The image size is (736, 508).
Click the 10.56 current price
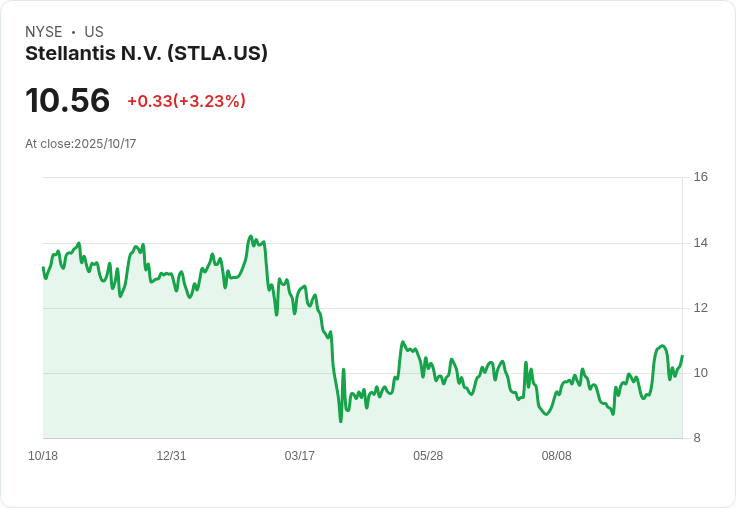tap(68, 100)
